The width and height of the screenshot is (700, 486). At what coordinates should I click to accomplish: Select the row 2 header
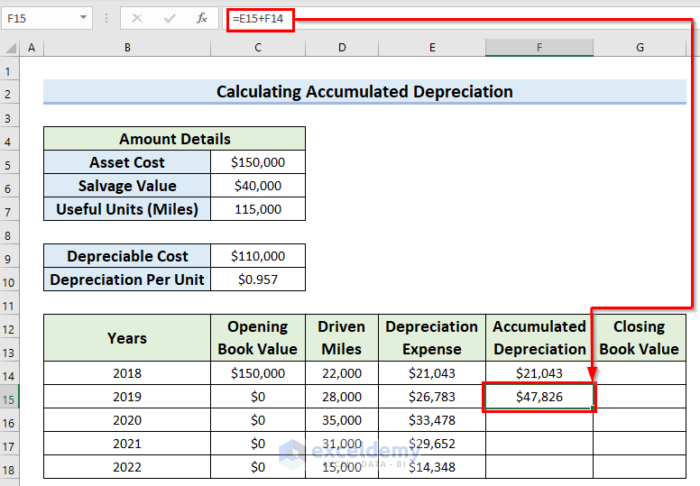coord(9,93)
